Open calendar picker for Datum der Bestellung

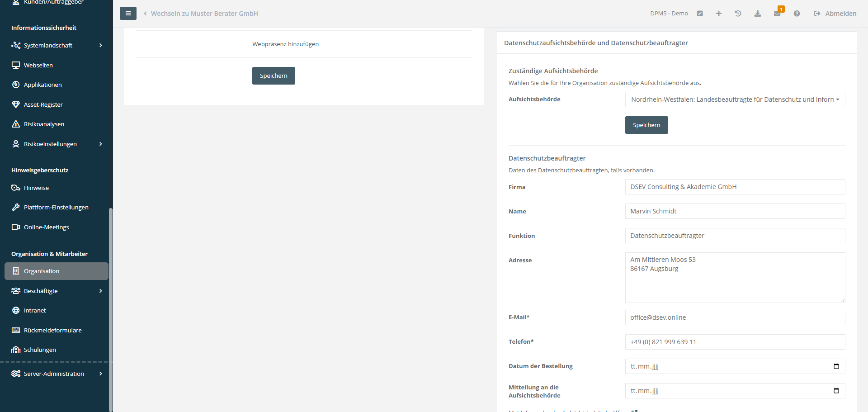[836, 366]
